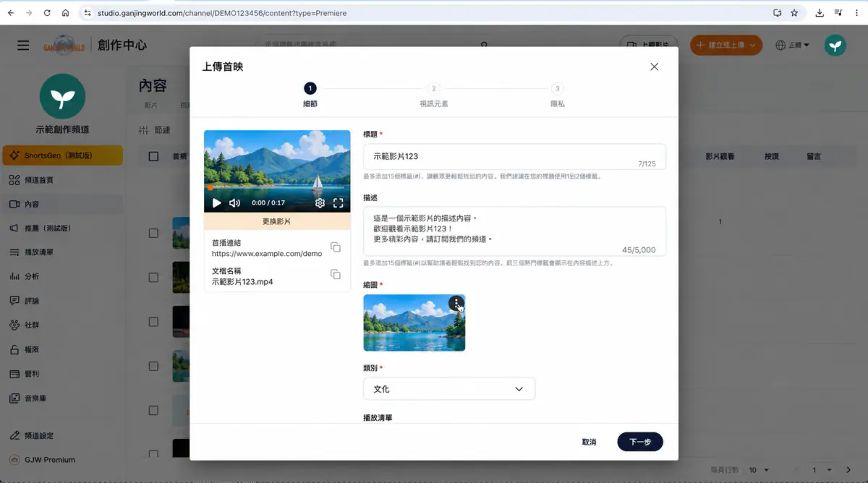Mute the preview video volume
868x483 pixels.
(x=234, y=203)
